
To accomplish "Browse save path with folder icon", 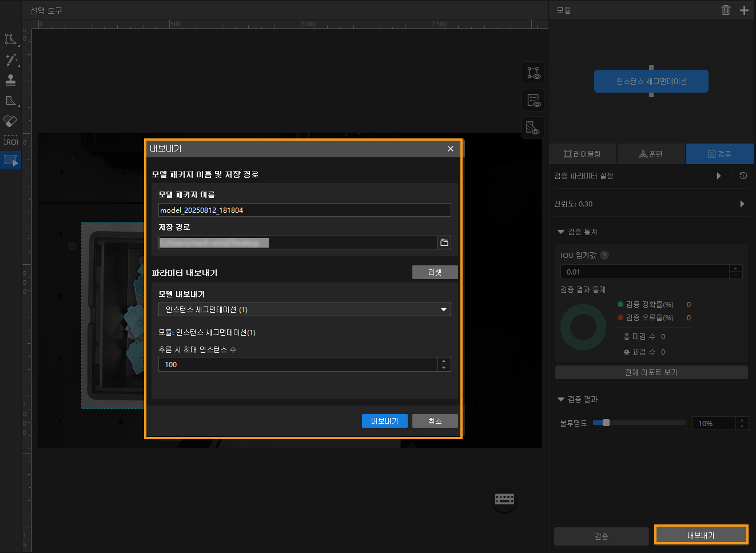I will point(444,242).
